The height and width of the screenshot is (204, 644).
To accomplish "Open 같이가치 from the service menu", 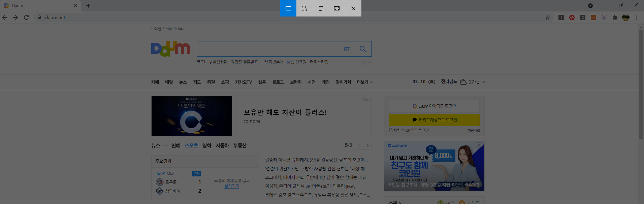I will [x=344, y=82].
